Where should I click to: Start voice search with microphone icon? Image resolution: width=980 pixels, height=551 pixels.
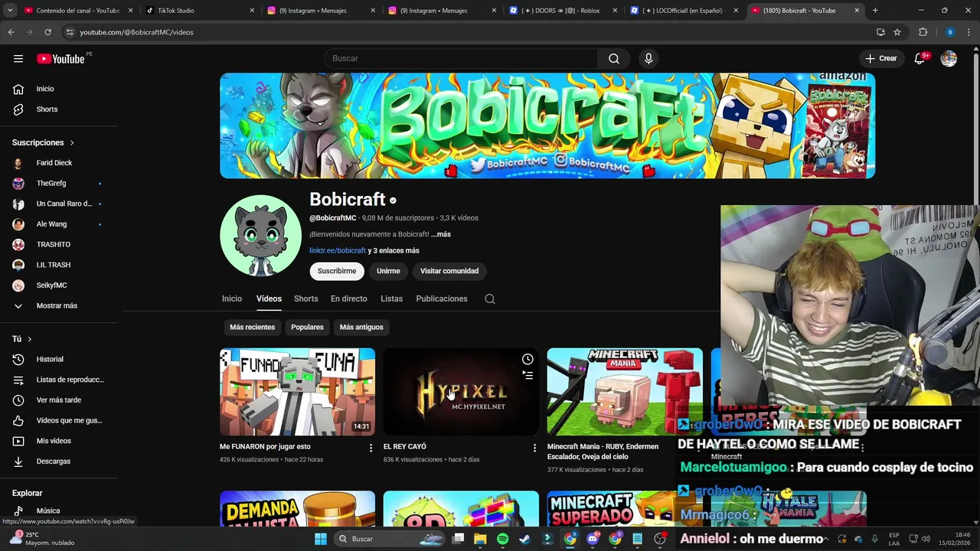[x=648, y=59]
